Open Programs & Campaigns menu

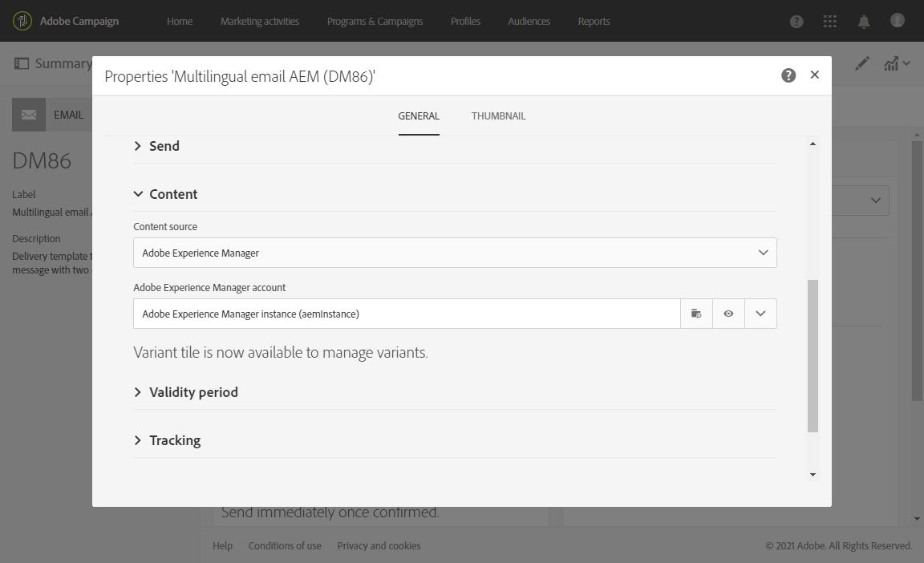pos(375,21)
